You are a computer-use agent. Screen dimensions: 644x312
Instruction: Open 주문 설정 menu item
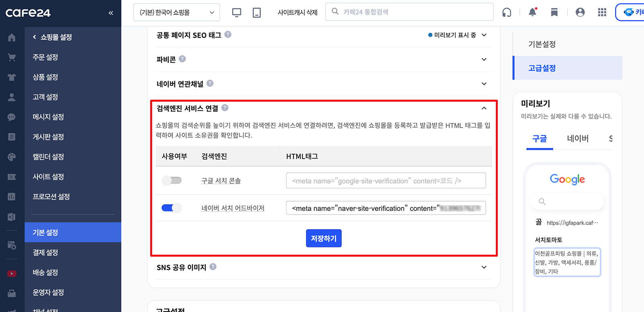[45, 57]
